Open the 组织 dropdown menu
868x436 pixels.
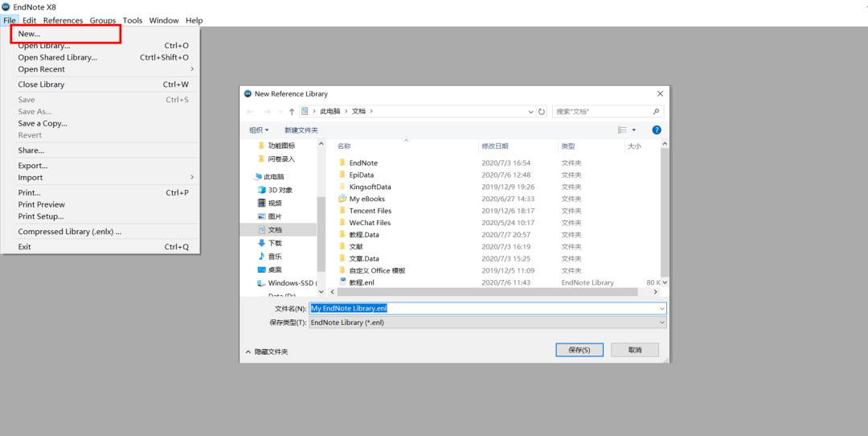(x=259, y=130)
